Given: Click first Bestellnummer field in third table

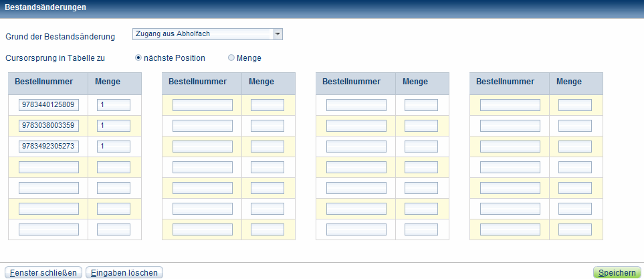Looking at the screenshot, I should [356, 105].
